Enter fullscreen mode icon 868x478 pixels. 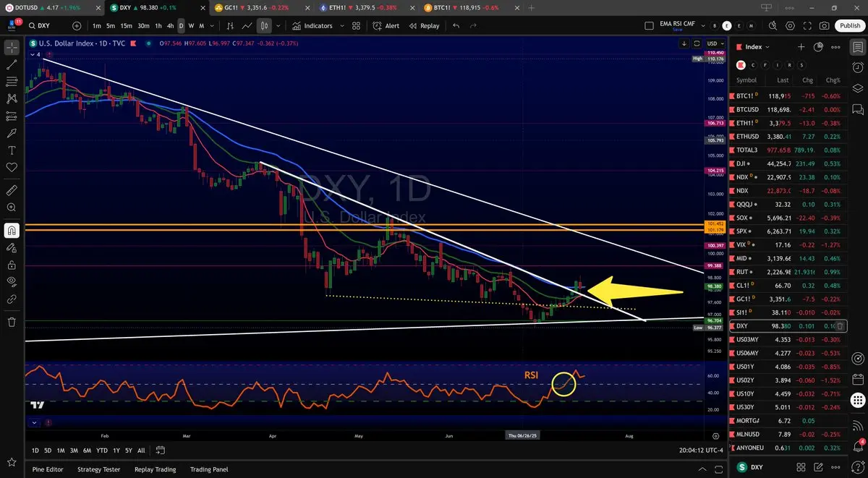[806, 25]
